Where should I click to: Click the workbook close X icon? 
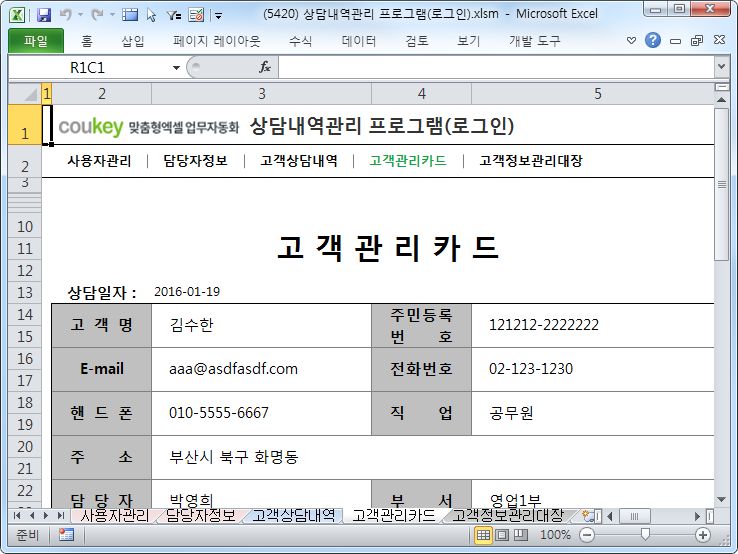[719, 40]
